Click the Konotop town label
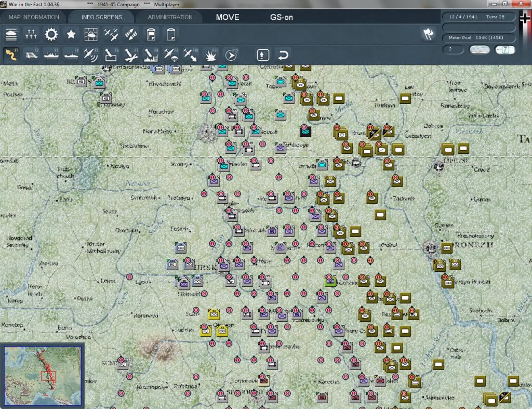 click(x=12, y=325)
